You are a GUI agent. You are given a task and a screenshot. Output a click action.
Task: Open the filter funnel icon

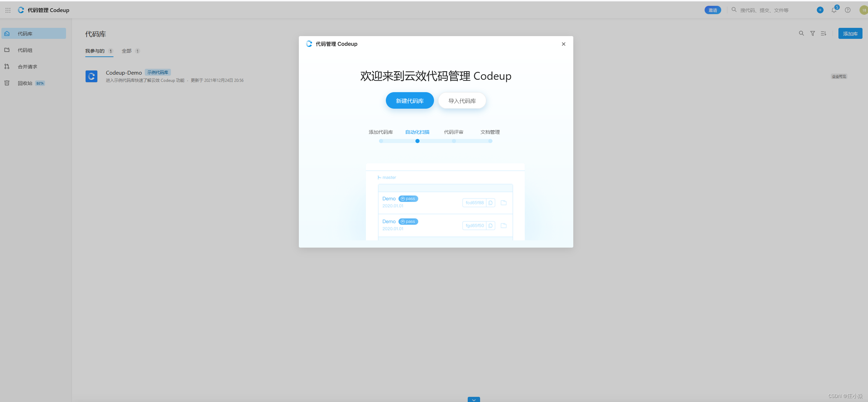[812, 33]
